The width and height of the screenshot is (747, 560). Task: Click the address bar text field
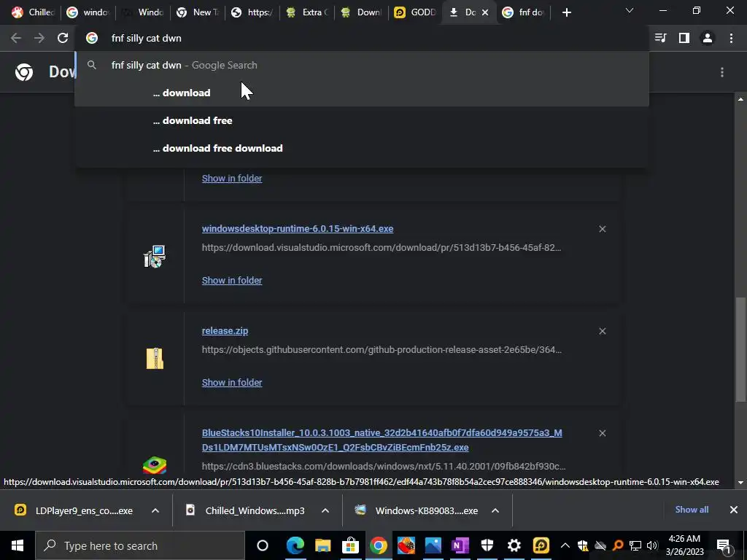click(x=362, y=38)
